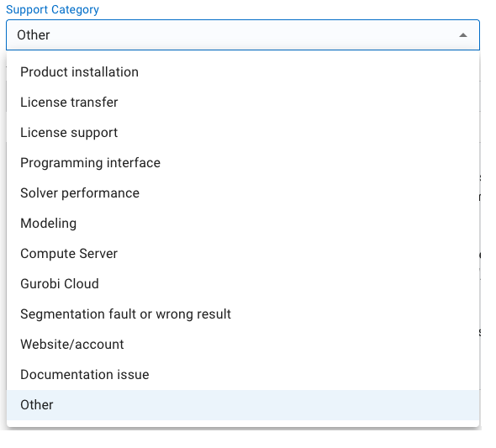Select Documentation issue category
This screenshot has height=448, width=496.
(x=243, y=375)
